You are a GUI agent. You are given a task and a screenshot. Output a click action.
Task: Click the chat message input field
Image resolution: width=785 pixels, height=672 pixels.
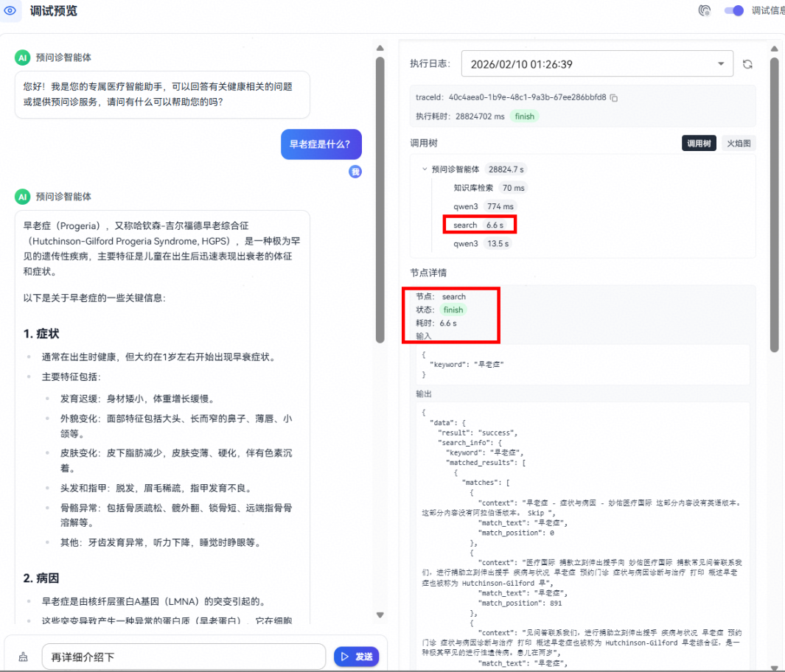point(183,657)
